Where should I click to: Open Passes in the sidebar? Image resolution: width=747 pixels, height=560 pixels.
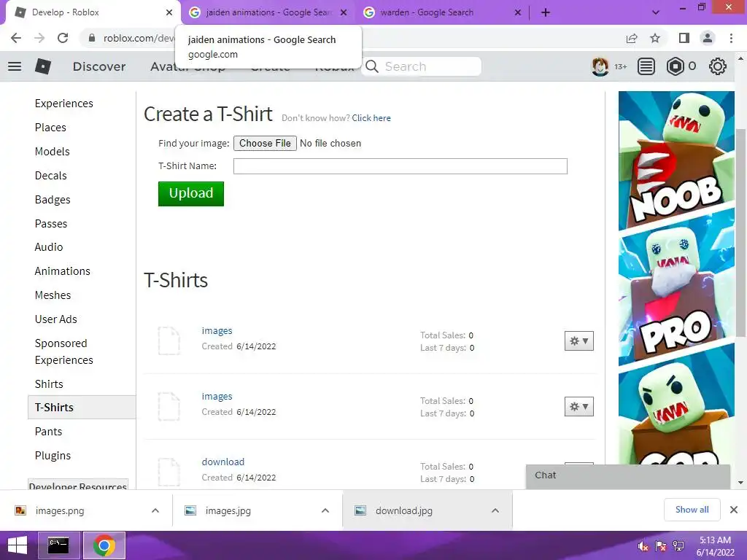point(51,223)
